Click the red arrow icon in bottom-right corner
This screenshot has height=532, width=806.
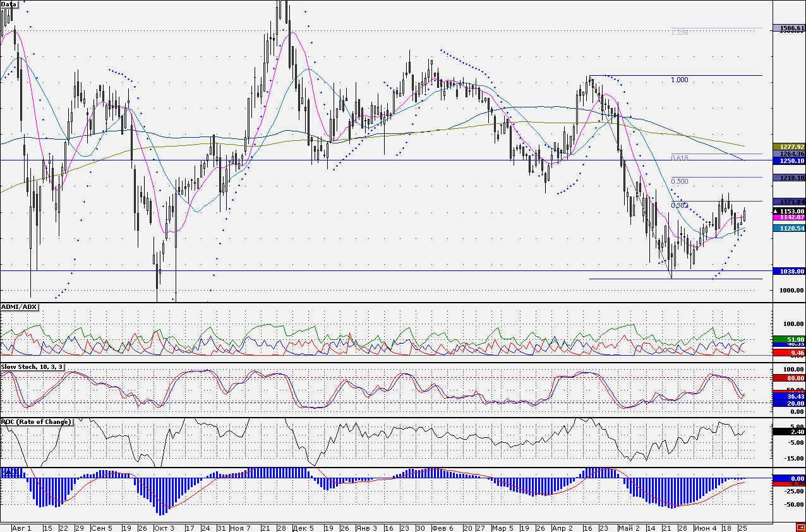800,527
